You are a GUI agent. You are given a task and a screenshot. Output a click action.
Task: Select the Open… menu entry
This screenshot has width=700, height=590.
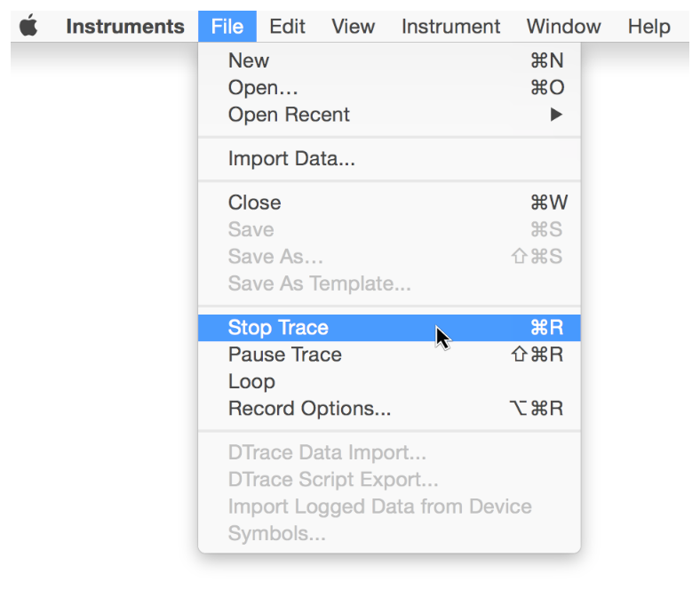click(263, 88)
